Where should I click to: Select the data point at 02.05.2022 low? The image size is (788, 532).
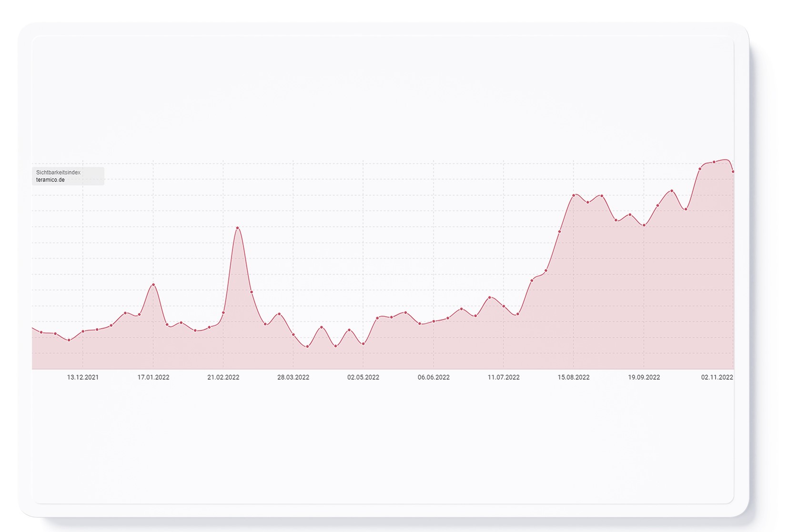coord(364,344)
